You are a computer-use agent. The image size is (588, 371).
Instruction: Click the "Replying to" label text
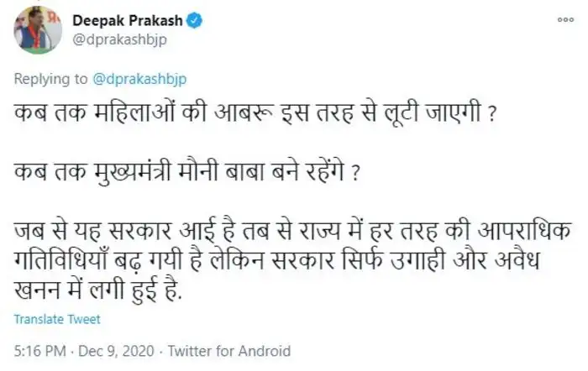50,79
